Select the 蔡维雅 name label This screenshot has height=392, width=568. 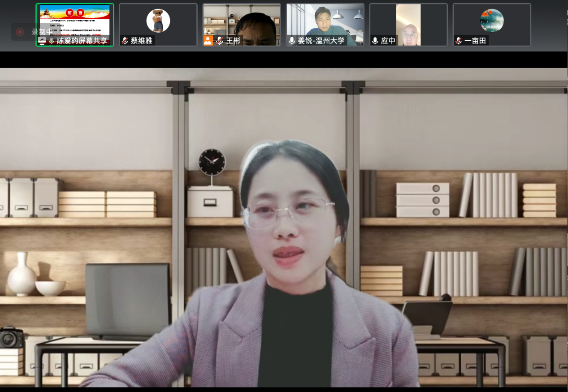click(x=142, y=41)
